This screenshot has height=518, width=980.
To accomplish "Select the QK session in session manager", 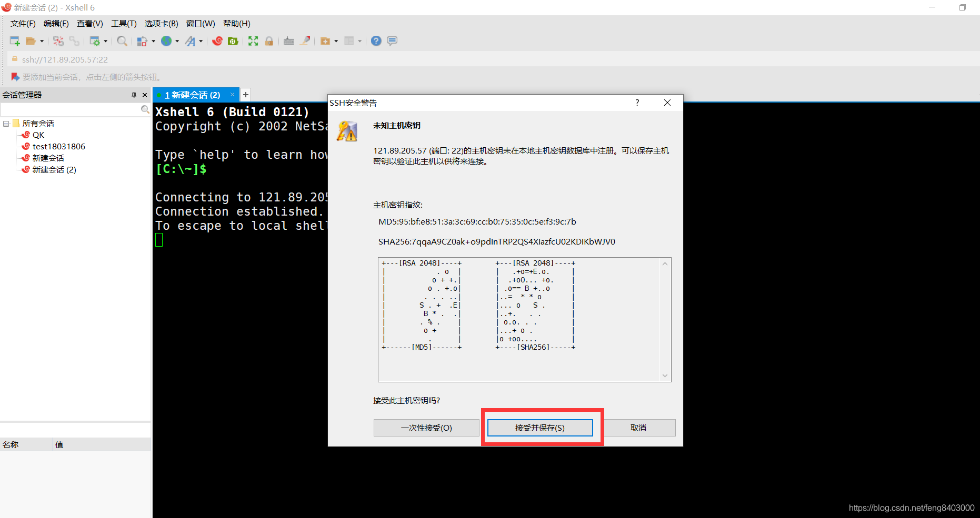I will [x=38, y=135].
